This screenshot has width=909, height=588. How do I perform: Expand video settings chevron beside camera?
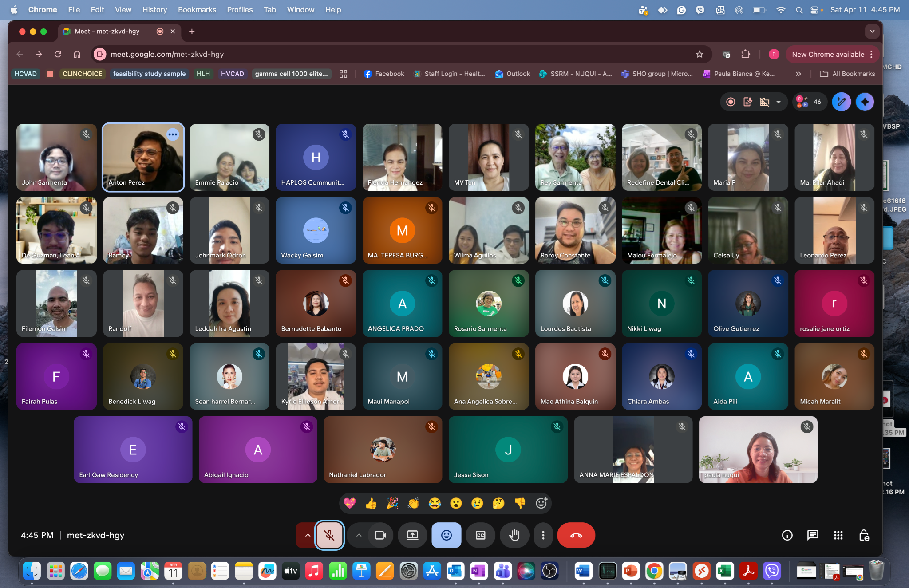[x=359, y=535]
